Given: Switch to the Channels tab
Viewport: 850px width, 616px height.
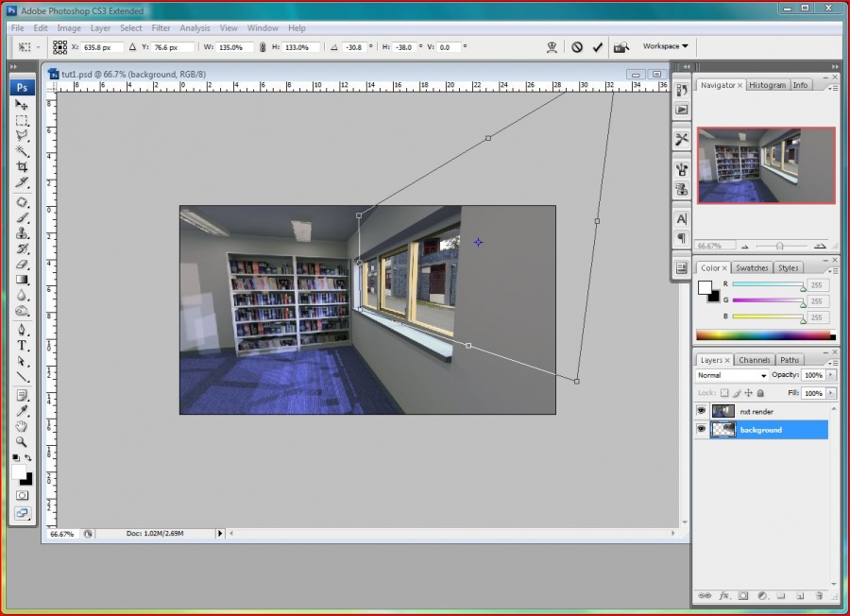Looking at the screenshot, I should tap(754, 360).
